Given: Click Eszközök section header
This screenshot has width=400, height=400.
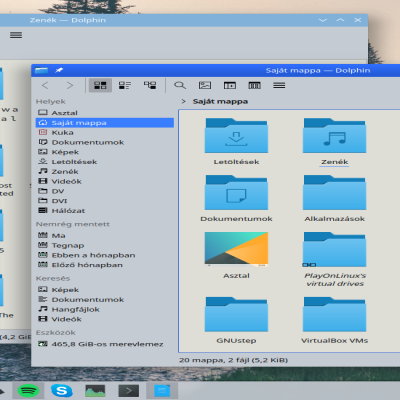Looking at the screenshot, I should pyautogui.click(x=56, y=333).
